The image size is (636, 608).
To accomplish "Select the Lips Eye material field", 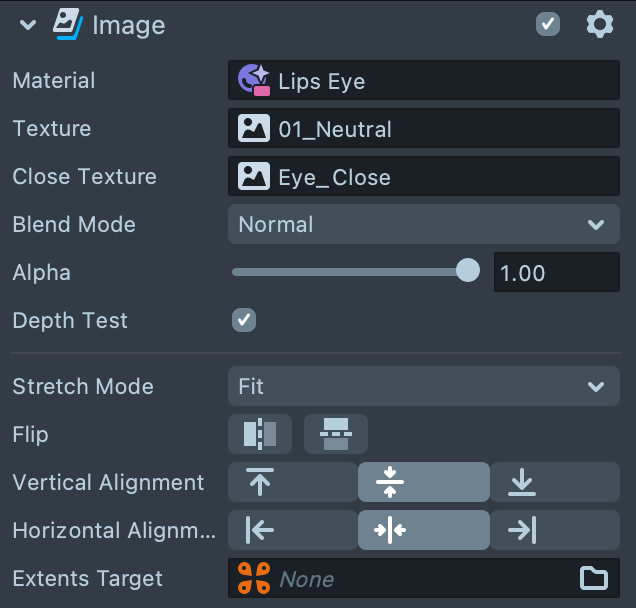I will click(423, 81).
